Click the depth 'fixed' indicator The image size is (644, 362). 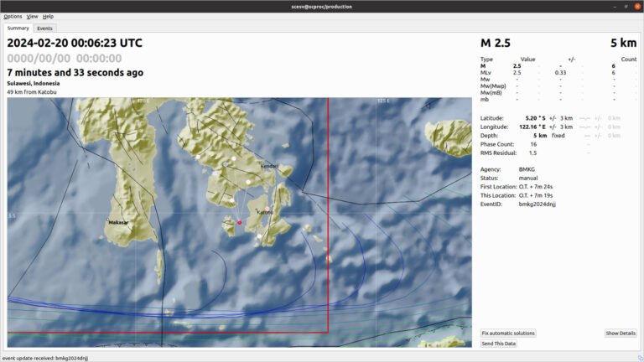coord(558,136)
